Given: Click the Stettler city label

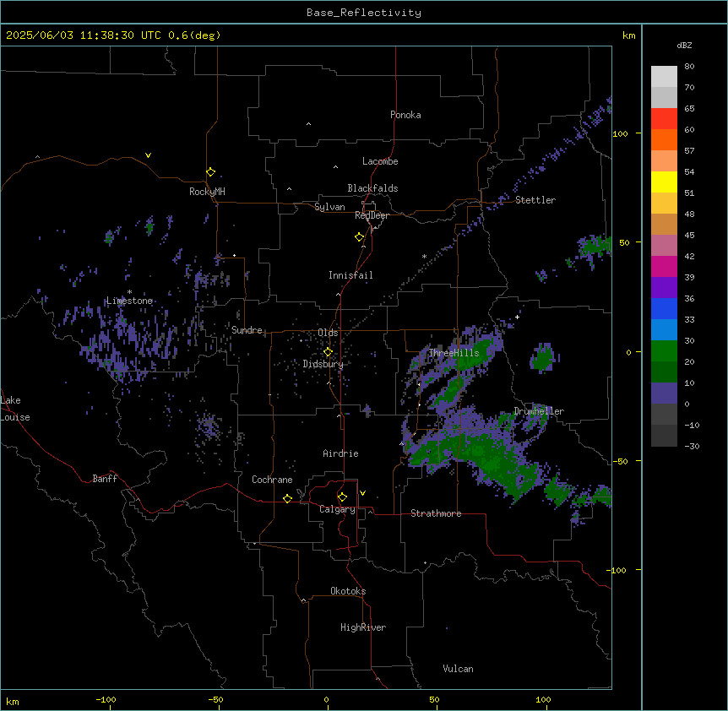Looking at the screenshot, I should [535, 200].
